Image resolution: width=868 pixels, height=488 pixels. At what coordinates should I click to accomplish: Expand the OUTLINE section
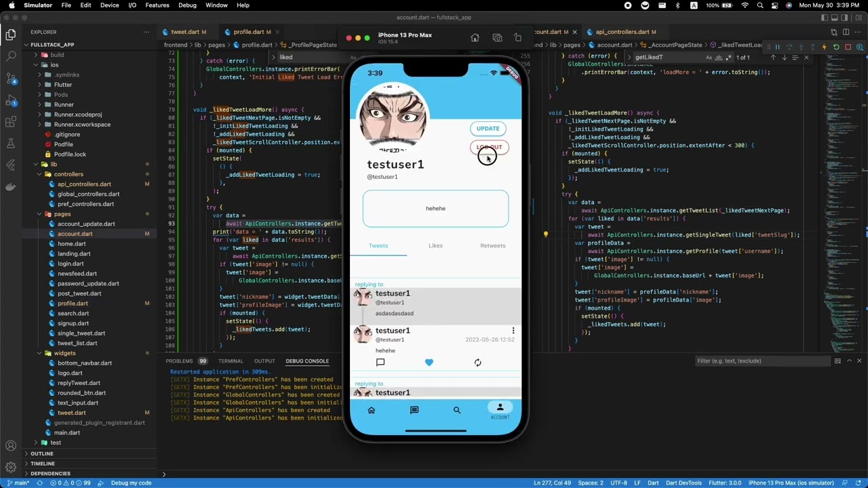pos(41,453)
